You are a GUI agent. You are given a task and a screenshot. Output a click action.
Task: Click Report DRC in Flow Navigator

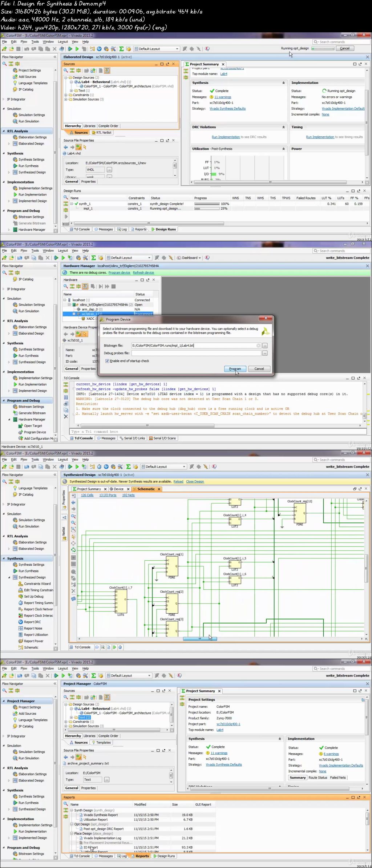point(32,622)
